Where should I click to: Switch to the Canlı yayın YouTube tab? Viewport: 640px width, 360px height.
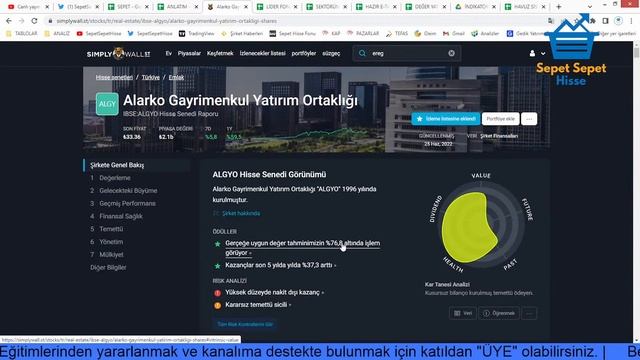28,7
